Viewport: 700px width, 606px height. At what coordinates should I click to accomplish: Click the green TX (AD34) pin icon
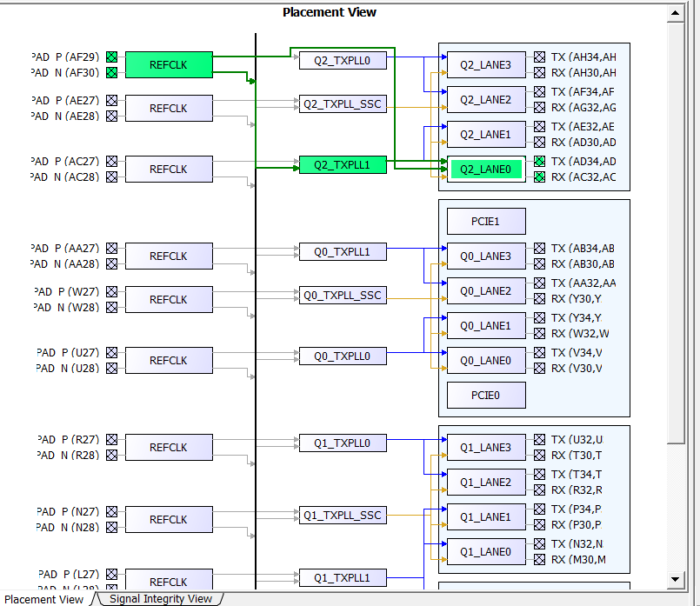coord(540,162)
